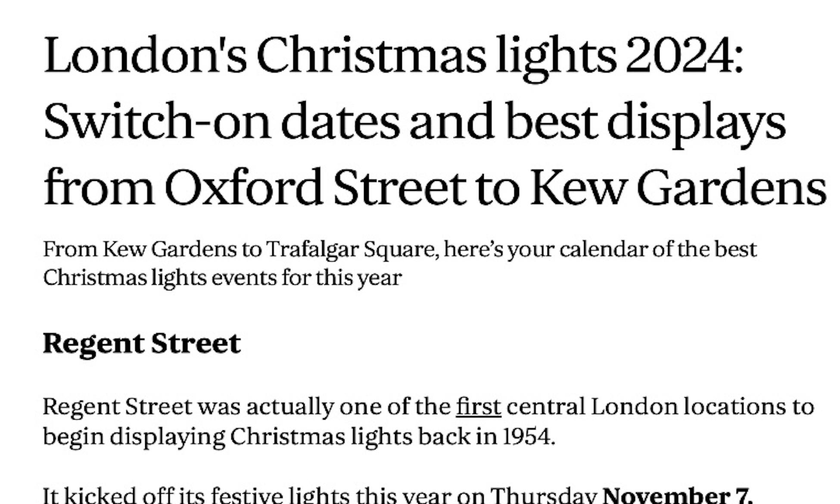Click "Christmas lights events" in the subtitle
This screenshot has height=504, width=840.
pos(160,278)
